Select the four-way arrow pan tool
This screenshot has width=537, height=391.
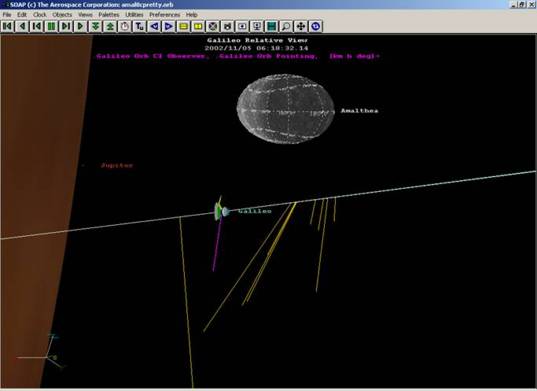coord(301,26)
